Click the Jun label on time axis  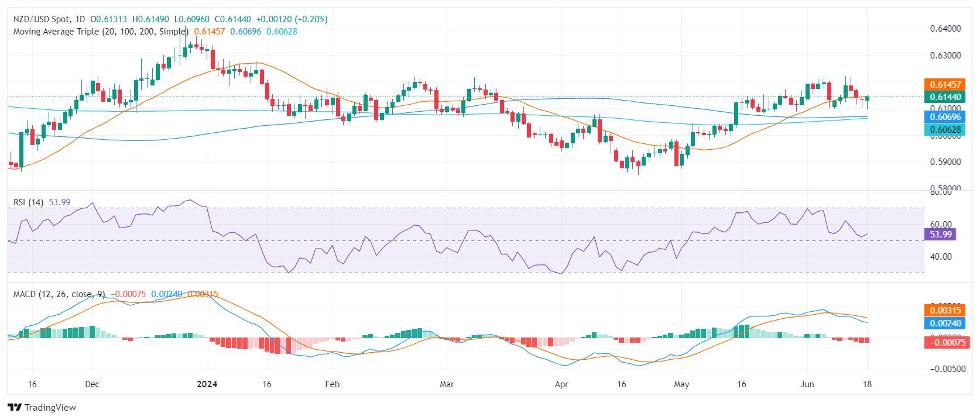pyautogui.click(x=807, y=384)
